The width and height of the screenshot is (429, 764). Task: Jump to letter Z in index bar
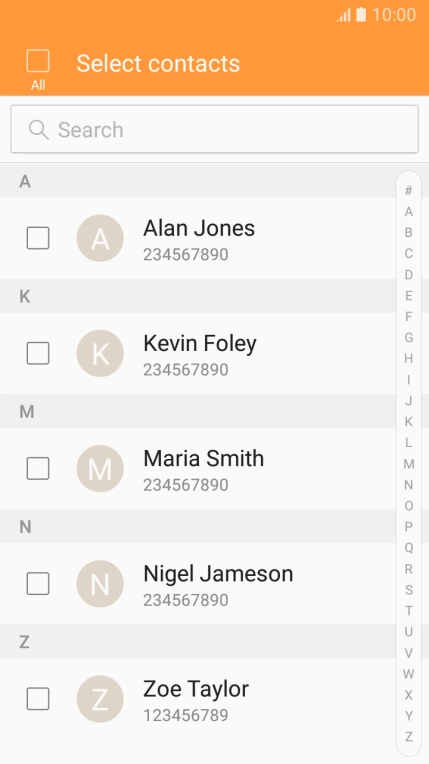(x=409, y=737)
